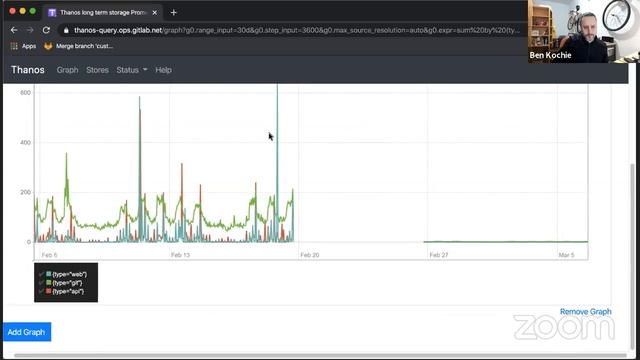Click the Feb 20 x-axis label
Image resolution: width=640 pixels, height=360 pixels.
tap(310, 255)
